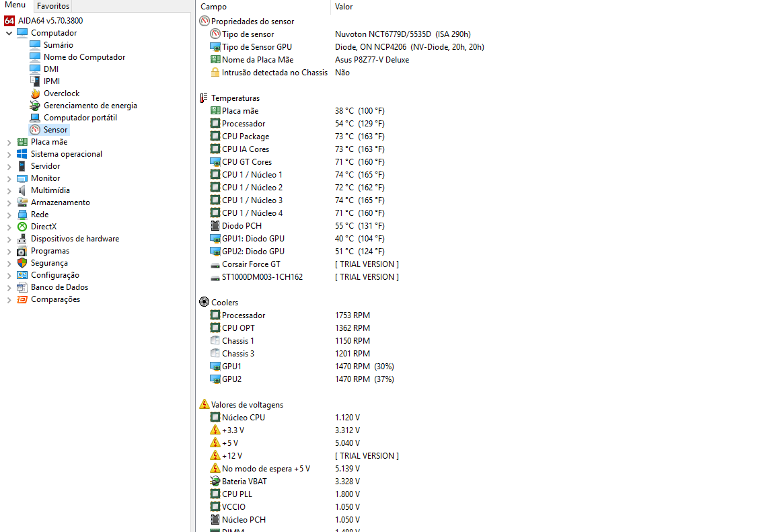Expand the DirectX node
The width and height of the screenshot is (775, 532).
(9, 227)
